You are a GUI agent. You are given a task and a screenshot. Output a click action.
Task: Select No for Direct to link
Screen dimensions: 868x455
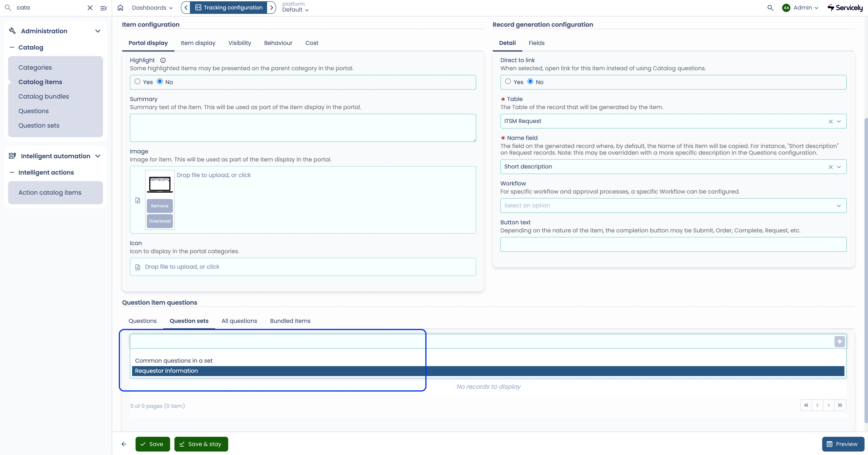530,81
